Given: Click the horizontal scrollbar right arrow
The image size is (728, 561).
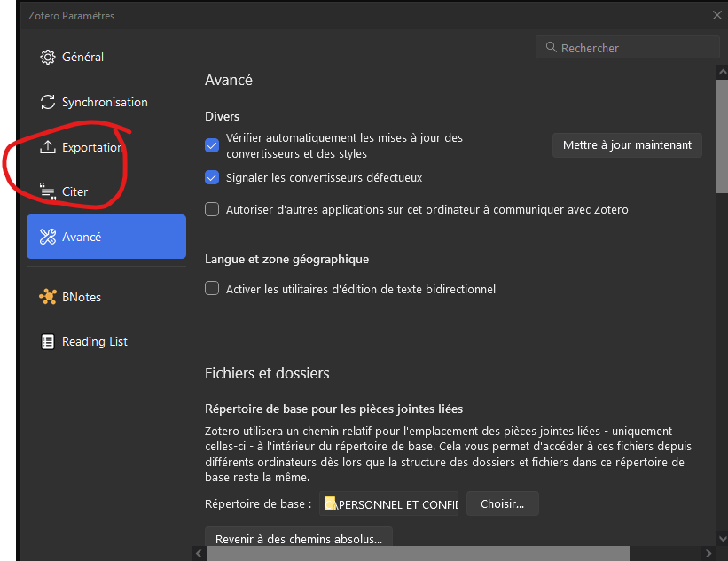Looking at the screenshot, I should [708, 553].
